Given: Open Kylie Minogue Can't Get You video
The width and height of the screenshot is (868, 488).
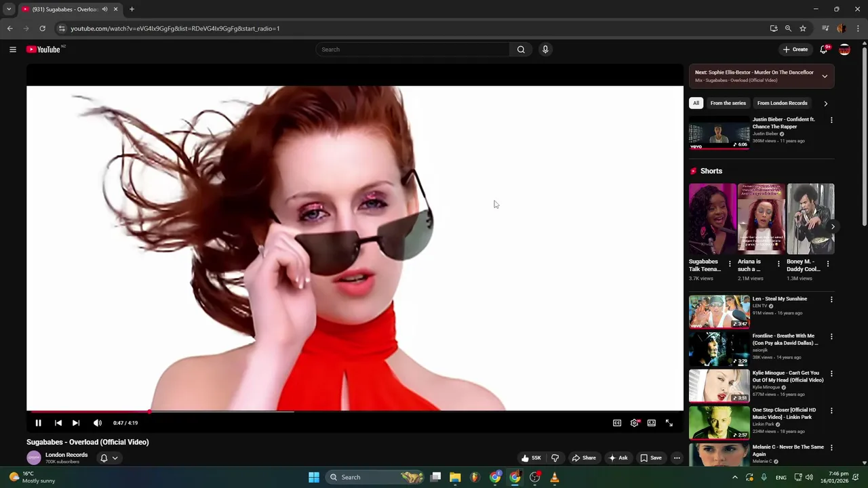Looking at the screenshot, I should pyautogui.click(x=719, y=386).
